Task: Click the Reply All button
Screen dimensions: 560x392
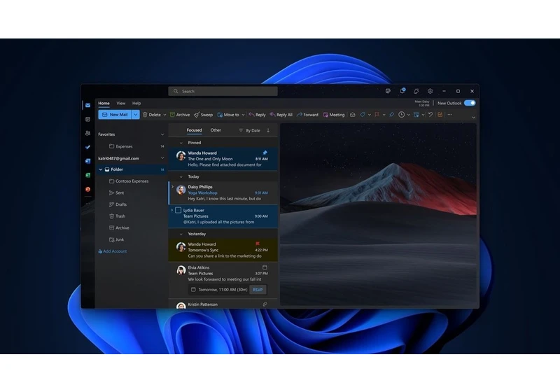Action: point(281,115)
